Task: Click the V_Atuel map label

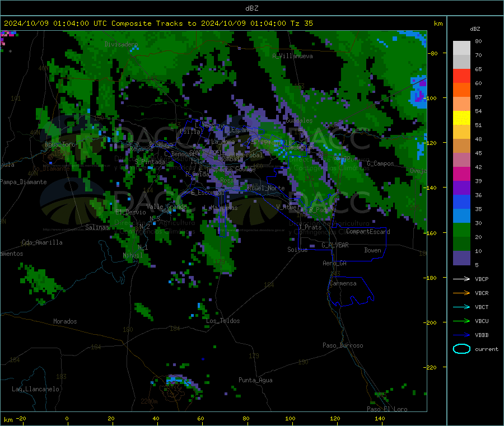Action: 288,207
